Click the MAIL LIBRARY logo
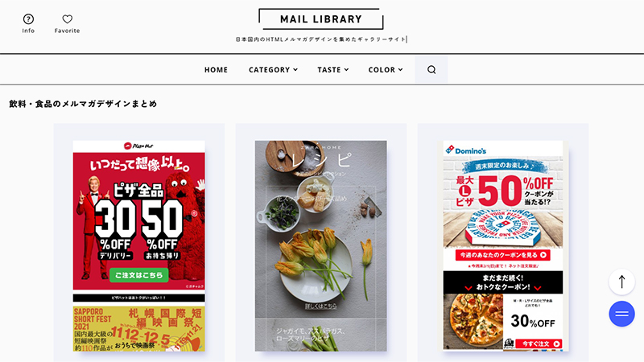This screenshot has width=644, height=362. click(x=321, y=19)
